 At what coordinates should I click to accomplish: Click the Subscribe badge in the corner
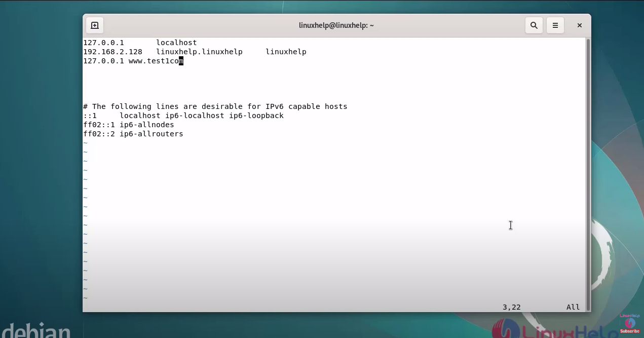pyautogui.click(x=630, y=331)
